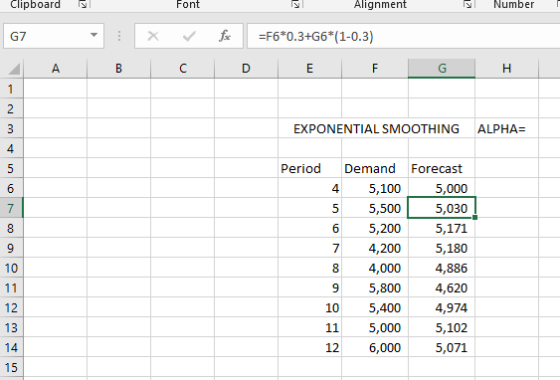The image size is (560, 380).
Task: Select column E header
Action: point(310,68)
